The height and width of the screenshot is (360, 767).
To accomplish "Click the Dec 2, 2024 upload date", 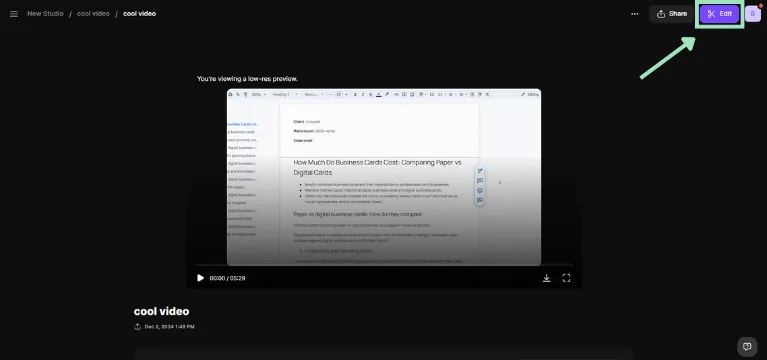I will tap(169, 327).
